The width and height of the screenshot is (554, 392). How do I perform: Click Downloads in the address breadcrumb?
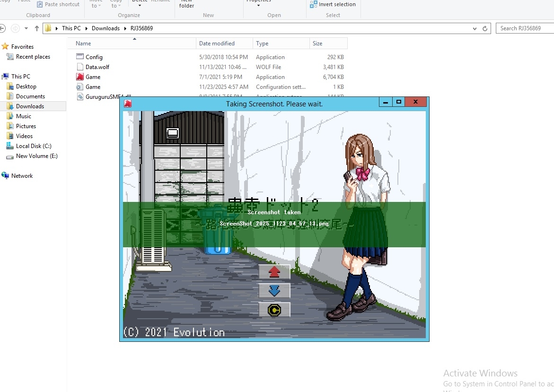pyautogui.click(x=106, y=28)
